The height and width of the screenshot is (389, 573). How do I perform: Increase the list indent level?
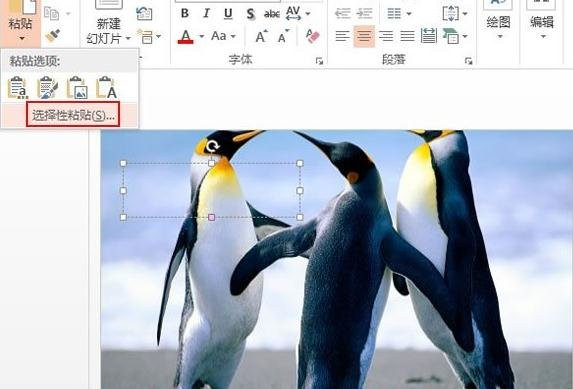(x=364, y=14)
